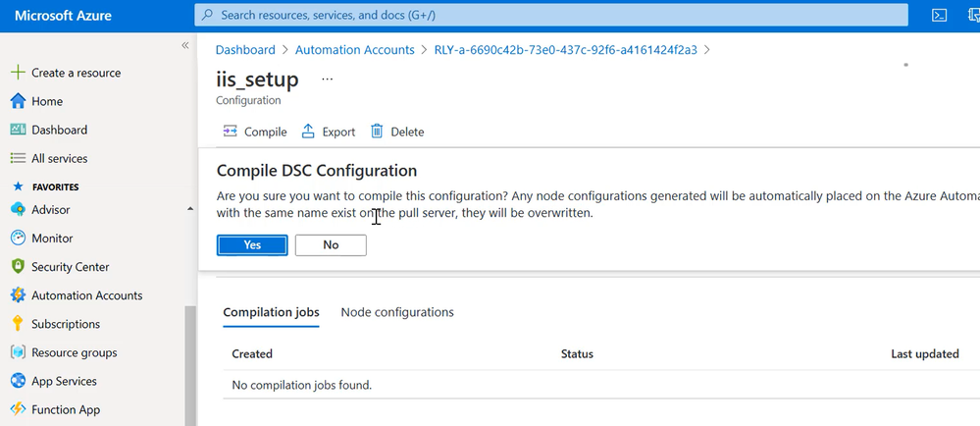
Task: Click the Delete toolbar label
Action: point(407,132)
